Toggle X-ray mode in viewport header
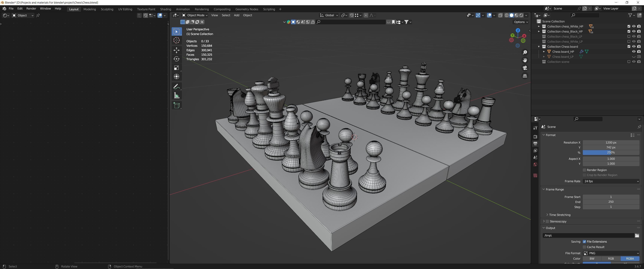This screenshot has height=269, width=644. pos(500,15)
